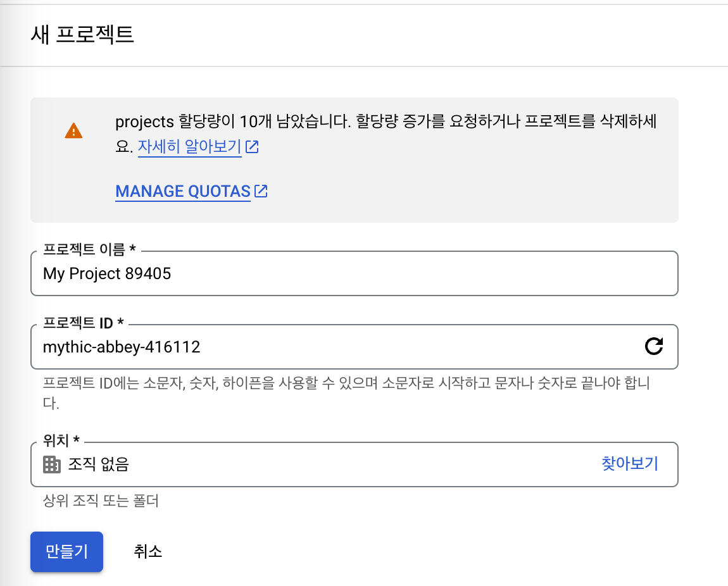This screenshot has height=586, width=728.
Task: Regenerate the project ID with the refresh icon
Action: (654, 346)
